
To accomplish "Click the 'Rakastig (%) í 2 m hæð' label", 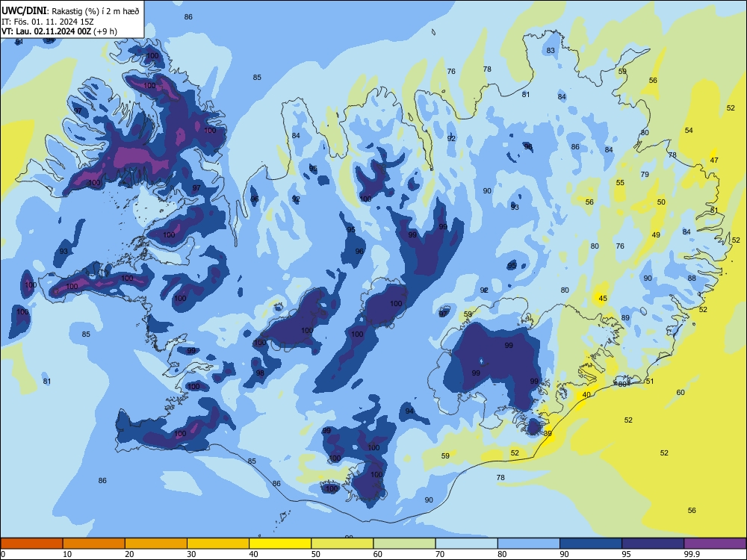I will point(96,11).
